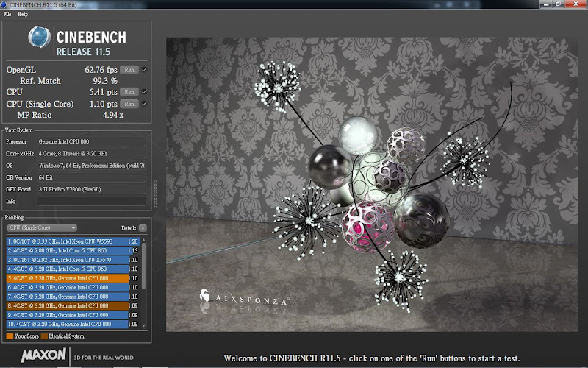Open the File menu
The image size is (588, 368).
pos(7,14)
